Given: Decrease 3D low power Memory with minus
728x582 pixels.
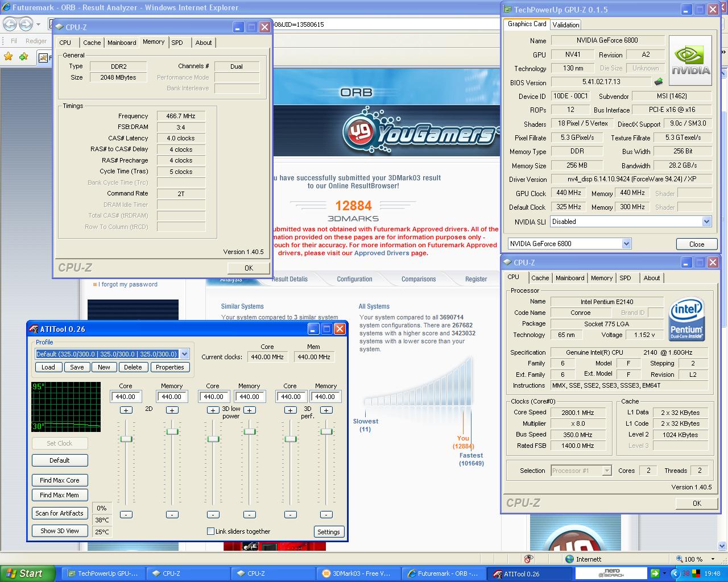Looking at the screenshot, I should (x=249, y=514).
